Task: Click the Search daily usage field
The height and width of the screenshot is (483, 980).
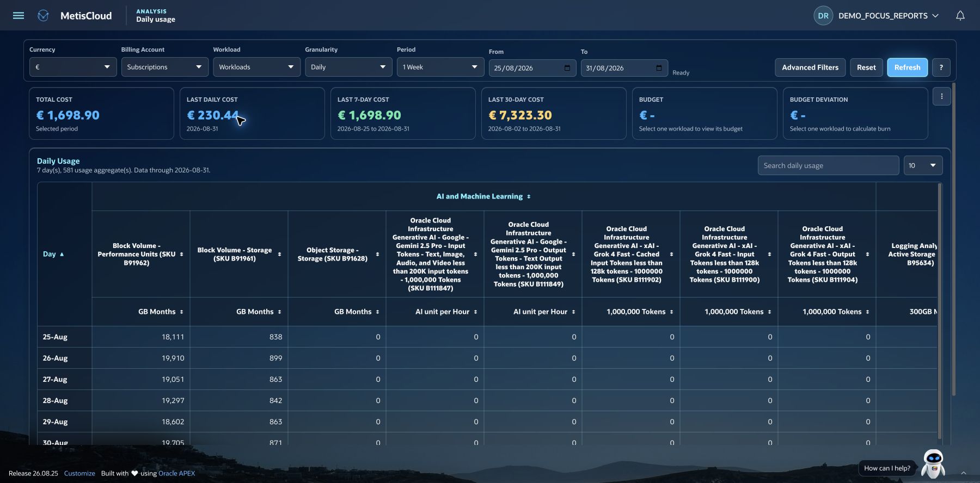Action: pyautogui.click(x=828, y=165)
